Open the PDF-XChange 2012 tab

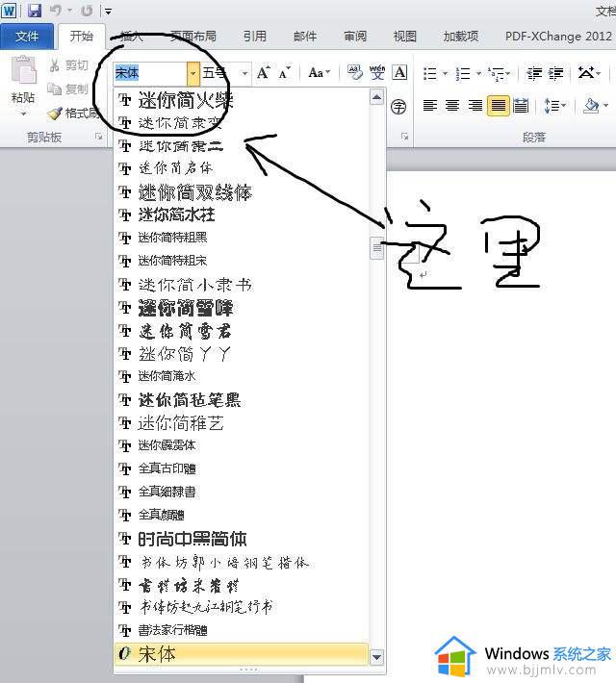558,37
